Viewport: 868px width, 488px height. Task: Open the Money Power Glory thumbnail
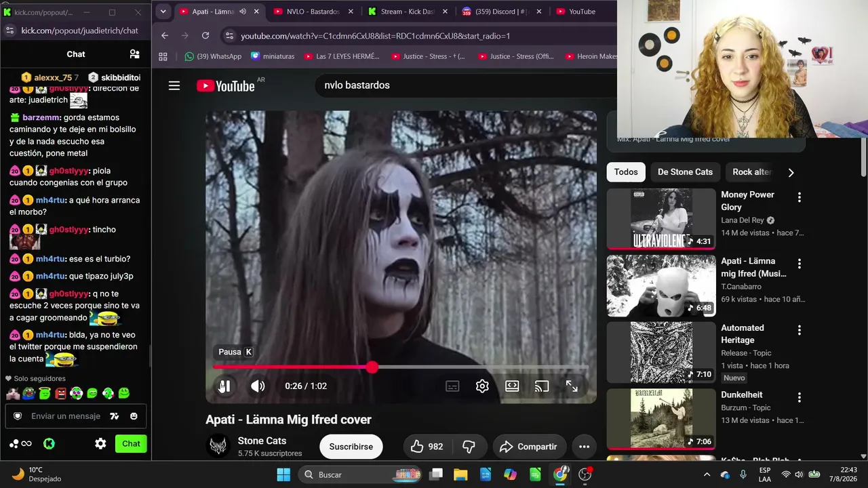(661, 219)
